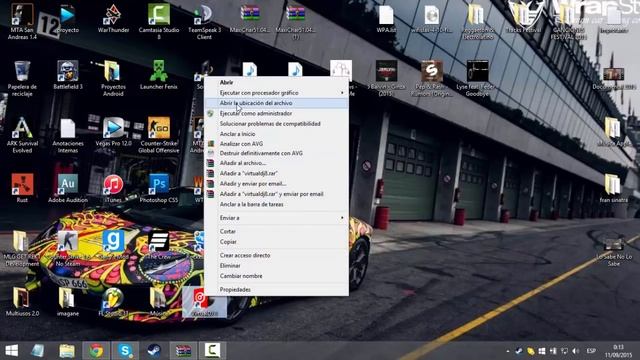Select the 'proyecto' desktop shortcut
The image size is (640, 360).
click(x=68, y=18)
